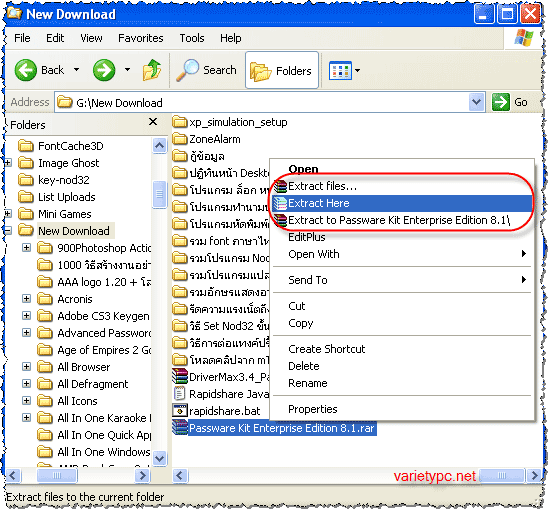Click in the G:\New Download address field

tap(262, 103)
